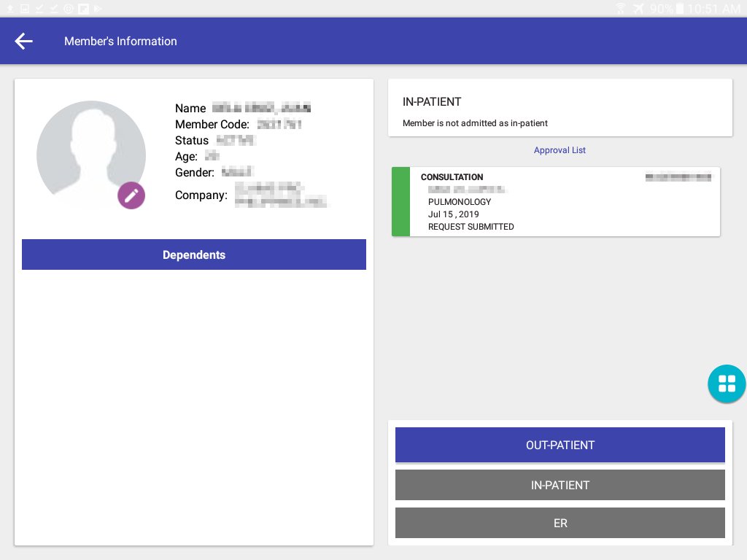
Task: Open the Approval List link
Action: pos(560,150)
